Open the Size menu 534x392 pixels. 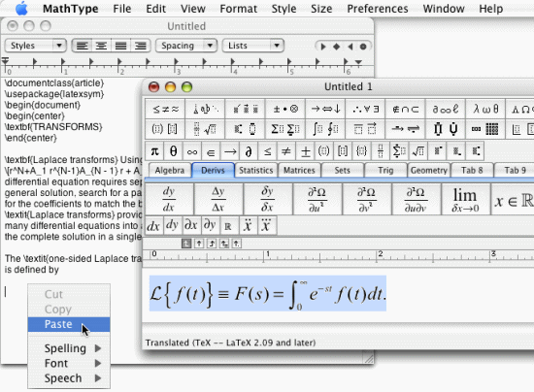tap(321, 9)
